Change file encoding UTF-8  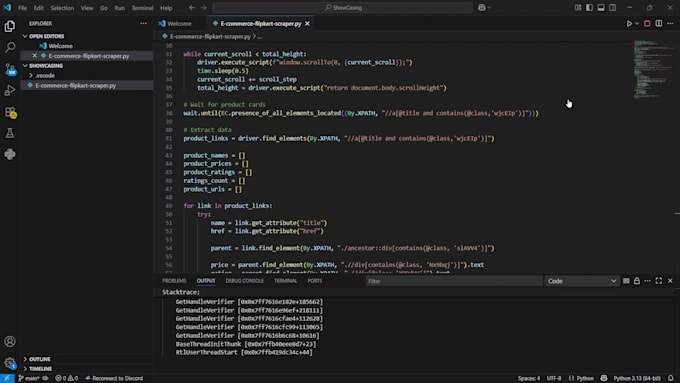[554, 378]
